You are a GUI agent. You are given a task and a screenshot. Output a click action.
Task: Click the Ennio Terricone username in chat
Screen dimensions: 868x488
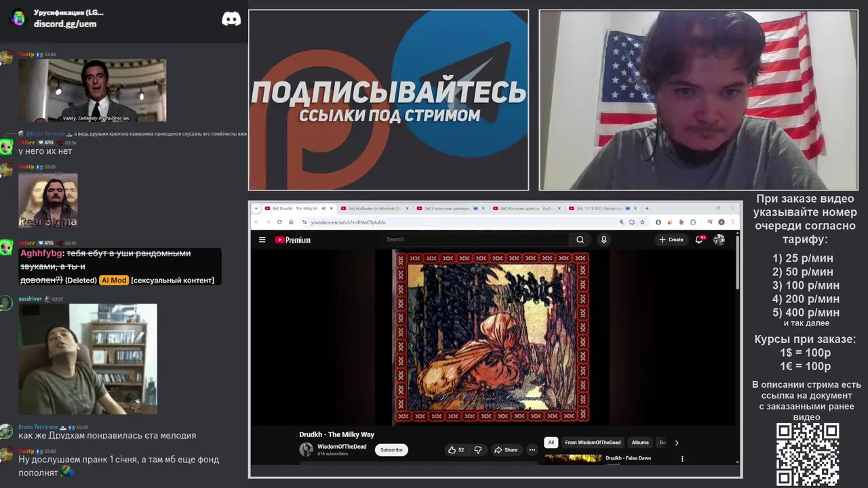click(x=38, y=427)
